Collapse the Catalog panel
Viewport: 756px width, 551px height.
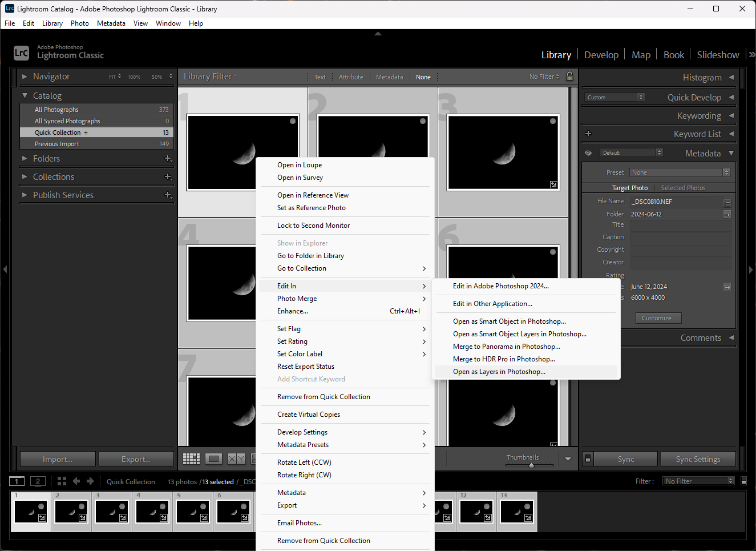click(x=25, y=95)
